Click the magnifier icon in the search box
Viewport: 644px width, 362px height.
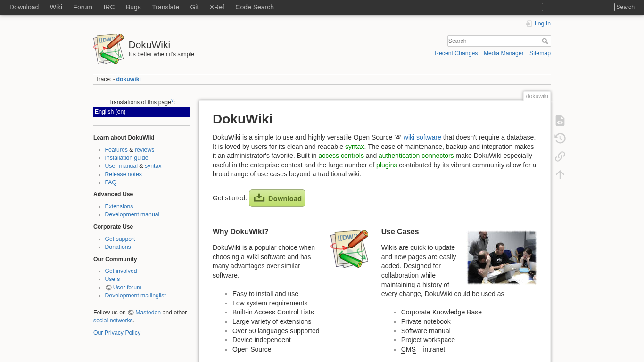point(545,41)
